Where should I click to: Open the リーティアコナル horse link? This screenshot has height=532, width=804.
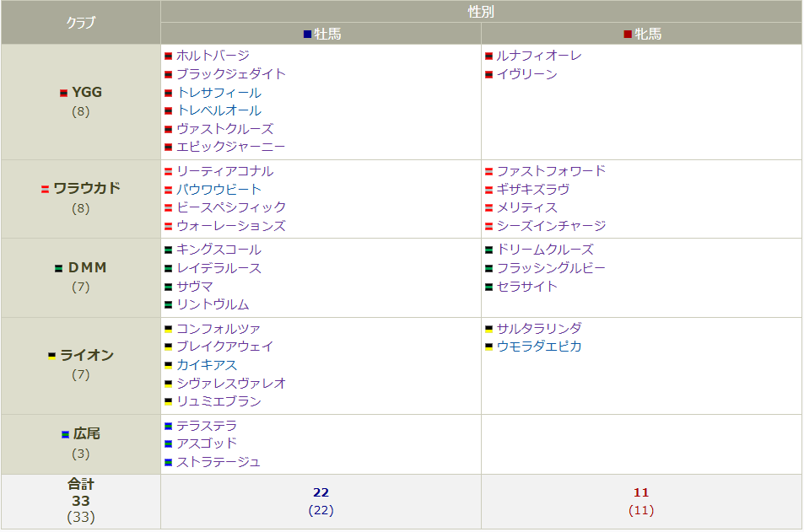point(225,170)
